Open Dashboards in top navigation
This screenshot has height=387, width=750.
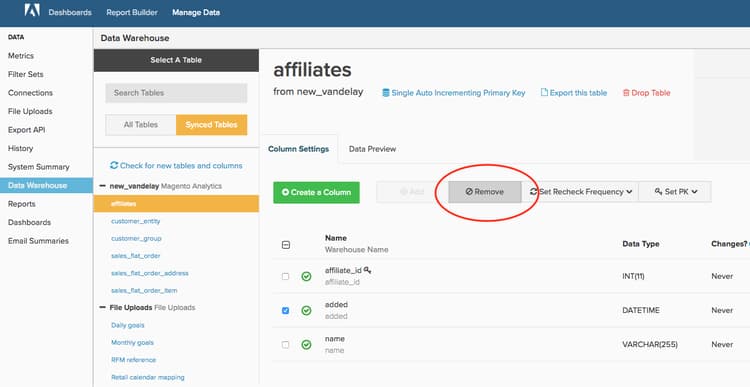click(70, 12)
